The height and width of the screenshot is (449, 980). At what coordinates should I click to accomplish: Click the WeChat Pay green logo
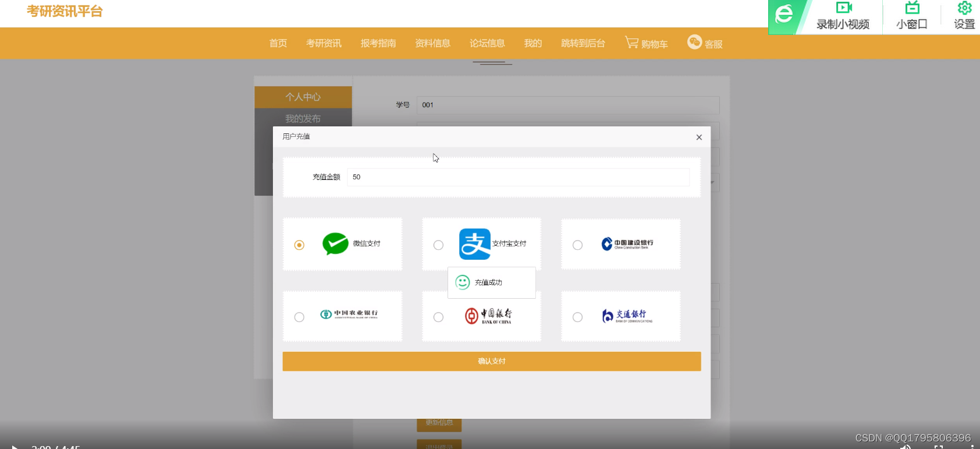(335, 244)
